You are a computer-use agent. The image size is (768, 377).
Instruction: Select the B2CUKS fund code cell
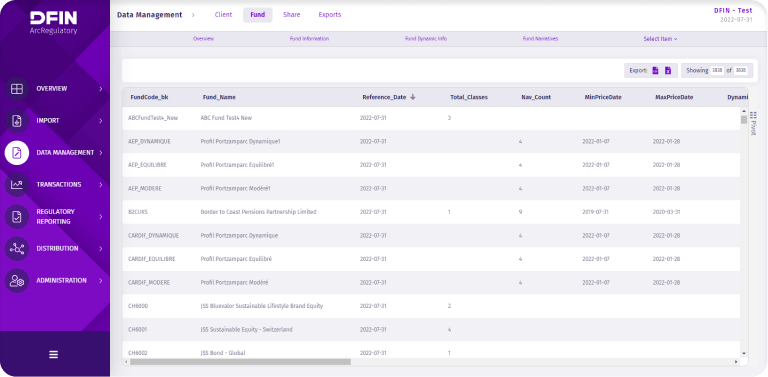pyautogui.click(x=138, y=212)
